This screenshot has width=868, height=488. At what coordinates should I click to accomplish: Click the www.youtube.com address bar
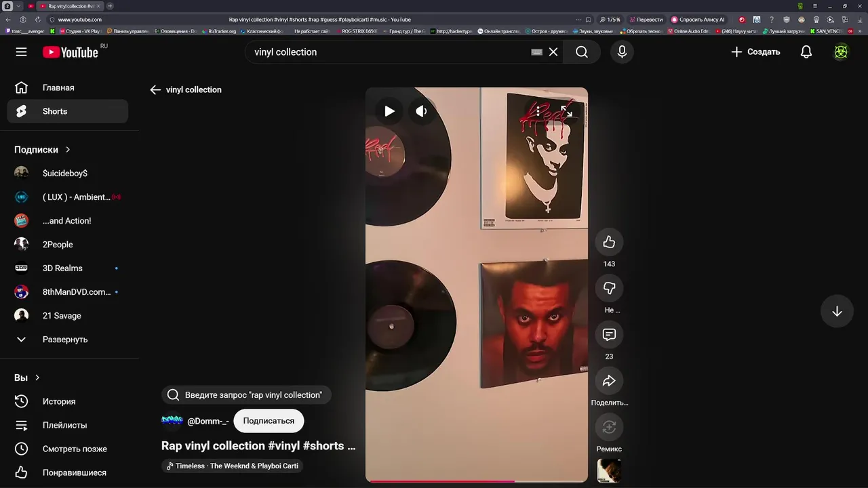(x=80, y=20)
